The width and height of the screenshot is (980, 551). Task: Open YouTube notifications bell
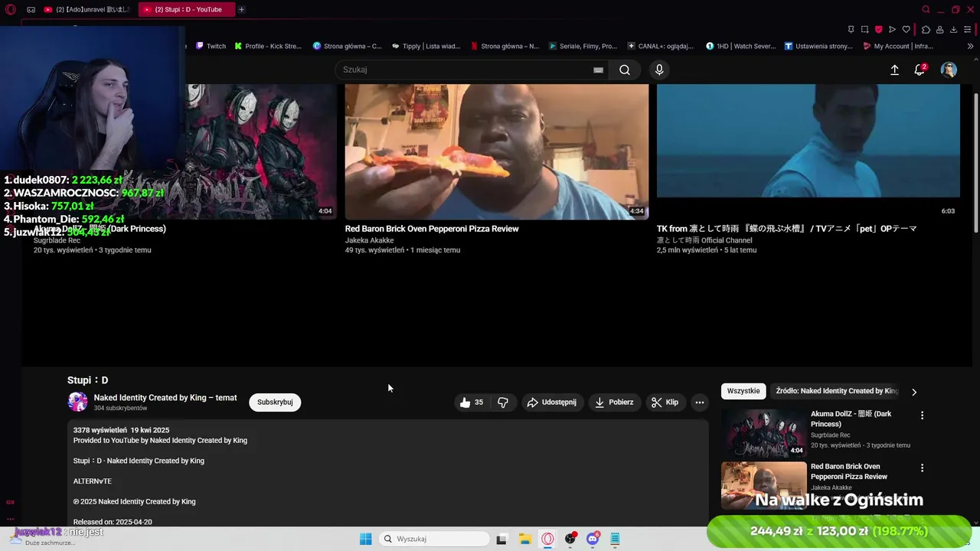(920, 70)
